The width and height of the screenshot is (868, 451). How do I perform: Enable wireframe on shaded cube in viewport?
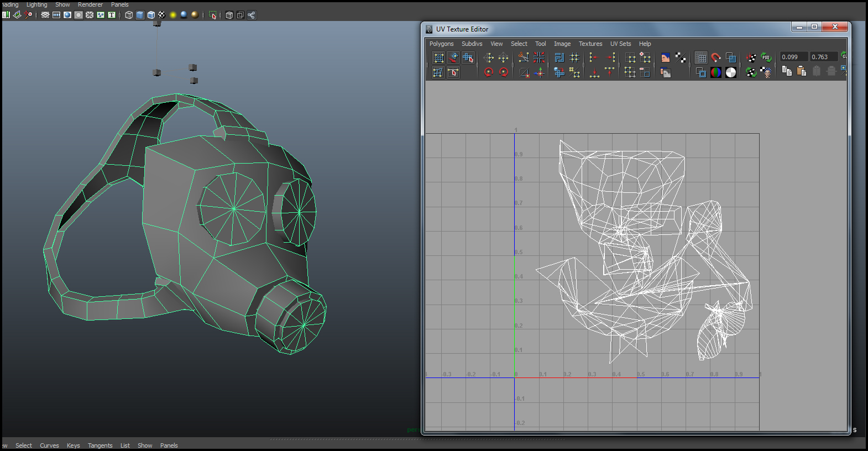(x=151, y=15)
